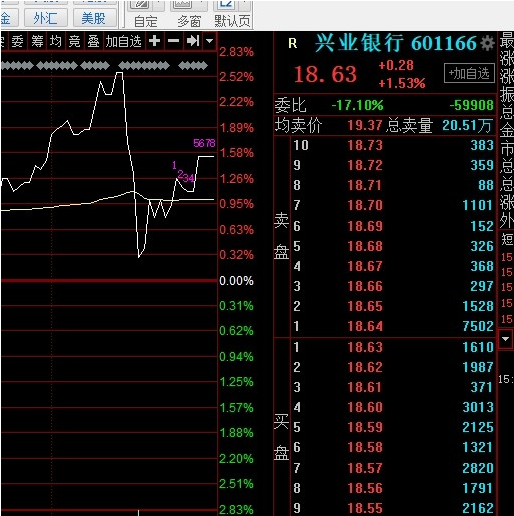Click 均卖价 value 19.37
The width and height of the screenshot is (514, 516).
coord(365,126)
